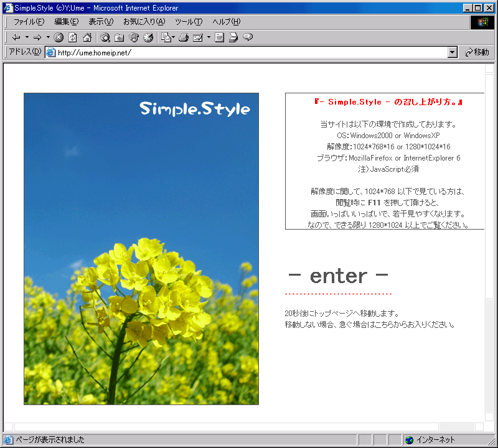
Task: Open the address bar dropdown
Action: click(453, 52)
